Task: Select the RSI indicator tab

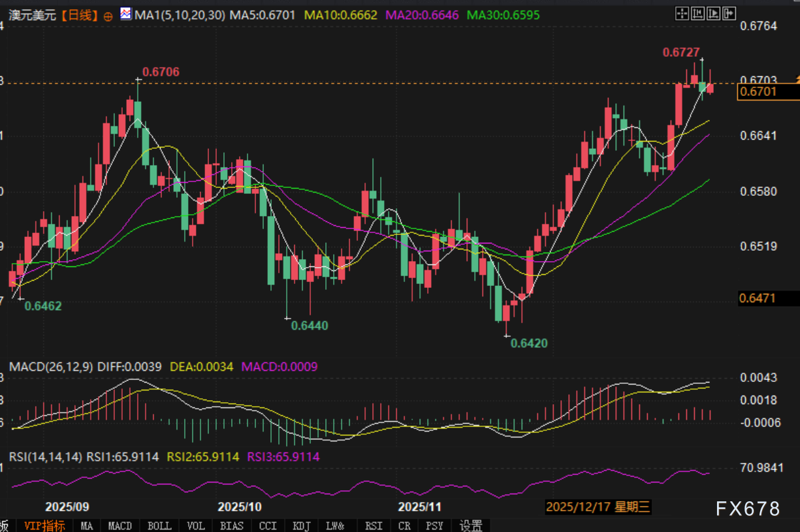Action: tap(374, 525)
